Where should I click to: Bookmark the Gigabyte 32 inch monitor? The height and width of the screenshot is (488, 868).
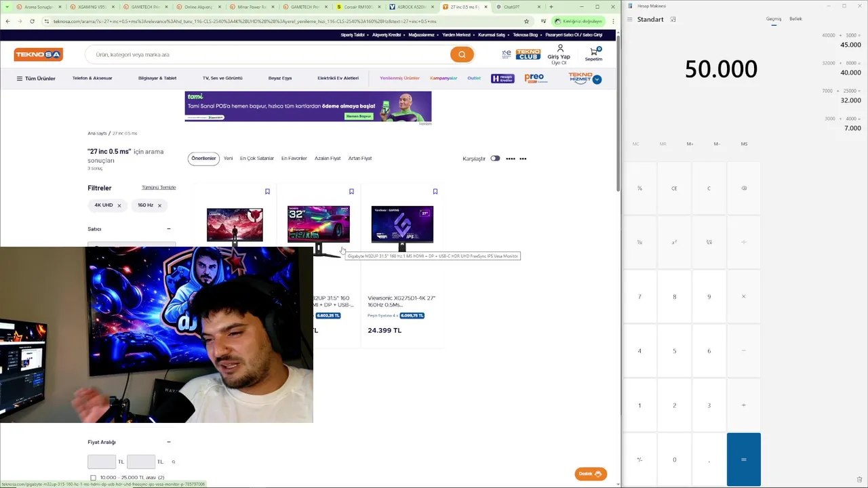[351, 192]
